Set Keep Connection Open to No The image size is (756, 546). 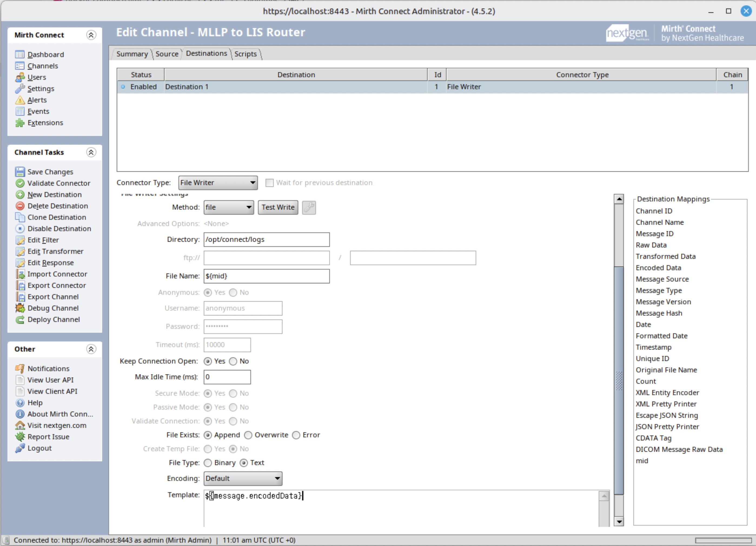point(233,361)
